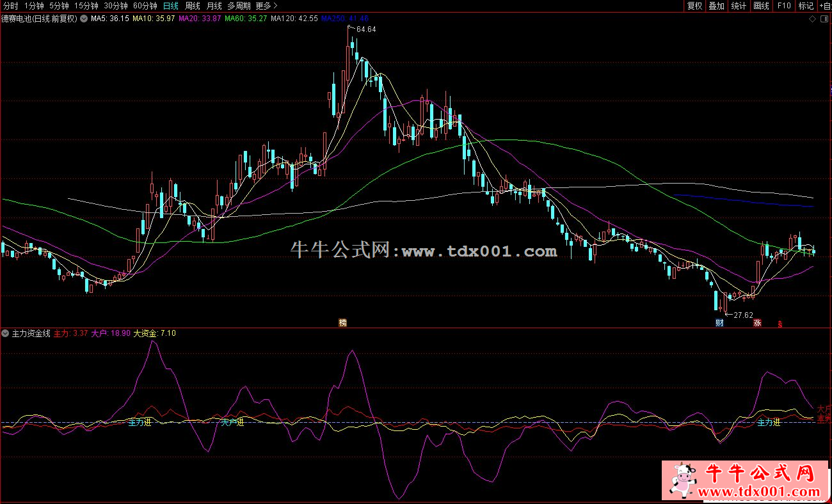Click the leftmost 主力进 signal label

click(140, 422)
